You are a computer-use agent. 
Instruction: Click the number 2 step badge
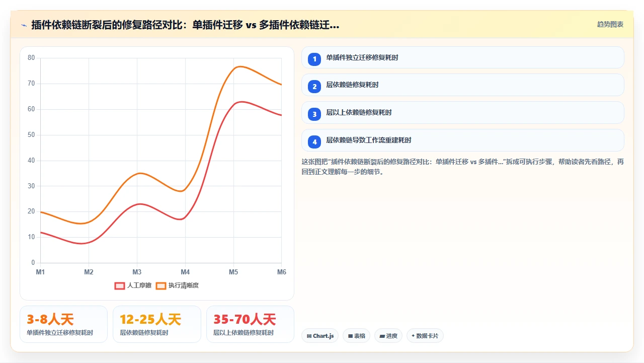[314, 87]
